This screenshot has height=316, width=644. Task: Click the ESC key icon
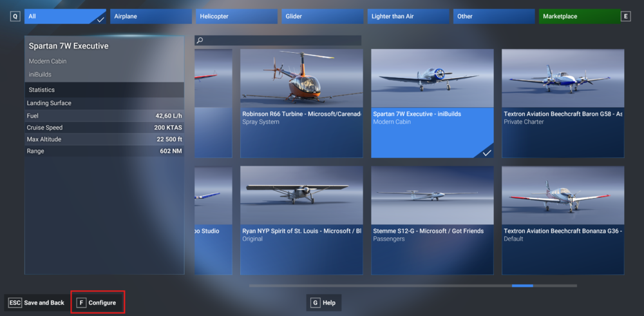coord(14,302)
